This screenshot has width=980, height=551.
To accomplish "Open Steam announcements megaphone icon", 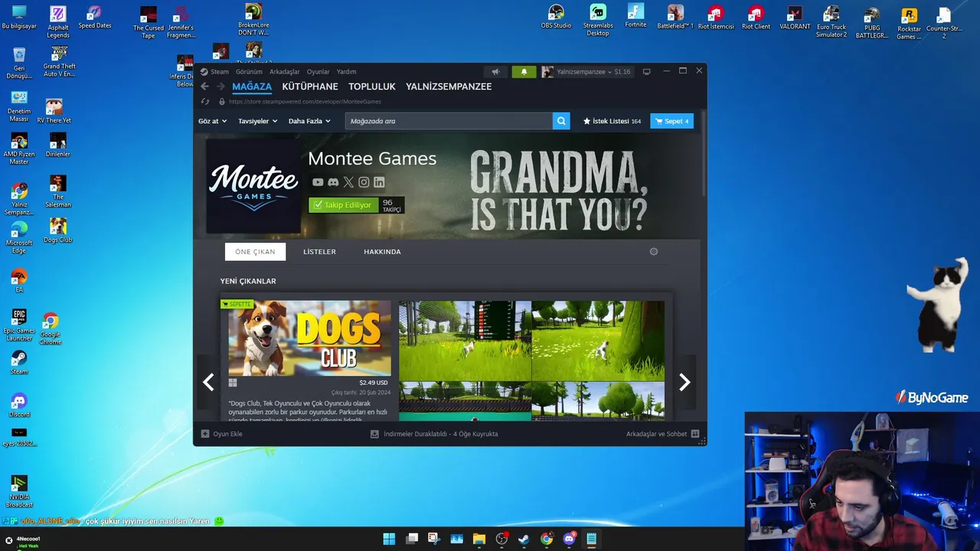I will [495, 71].
